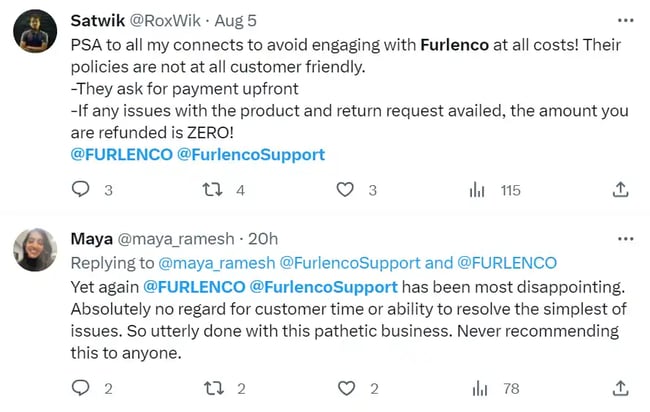Image resolution: width=650 pixels, height=412 pixels.
Task: Retweet Satwik's Furlenco post
Action: (x=213, y=189)
